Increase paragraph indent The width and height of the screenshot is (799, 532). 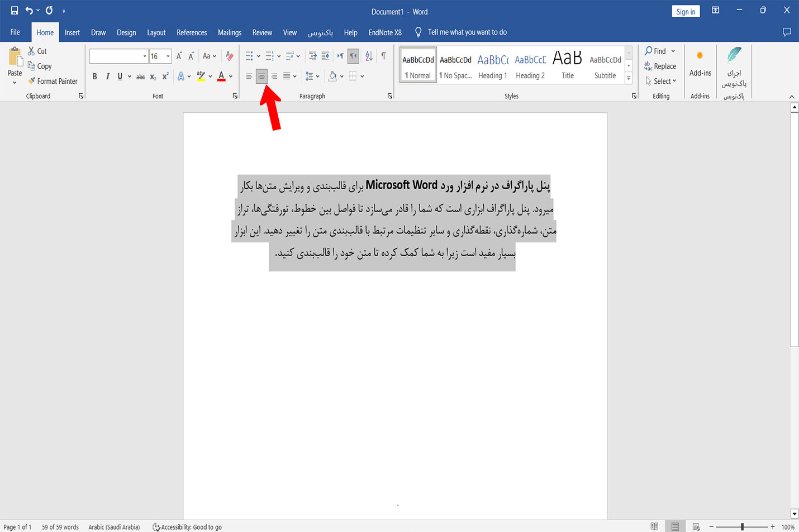point(325,56)
